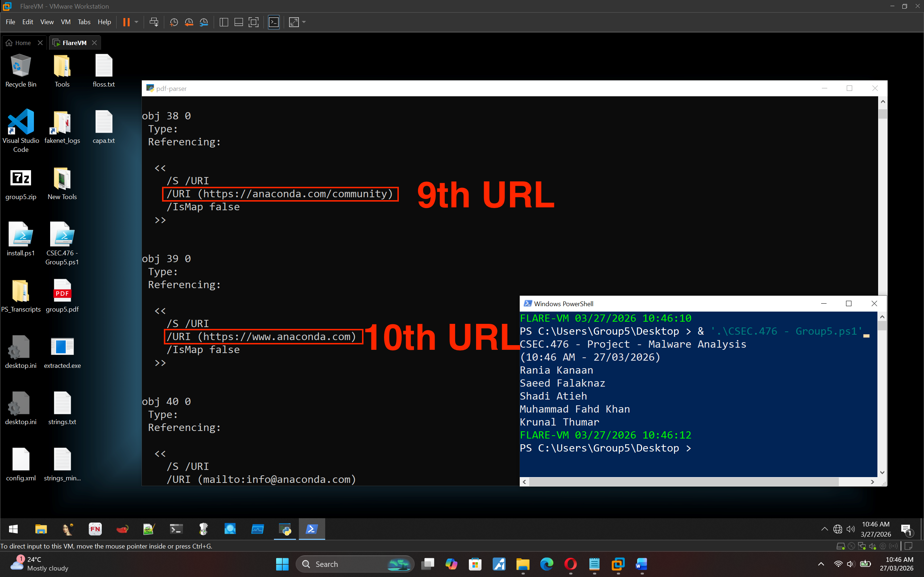Enter full screen mode icon
Image resolution: width=924 pixels, height=577 pixels.
tap(253, 22)
